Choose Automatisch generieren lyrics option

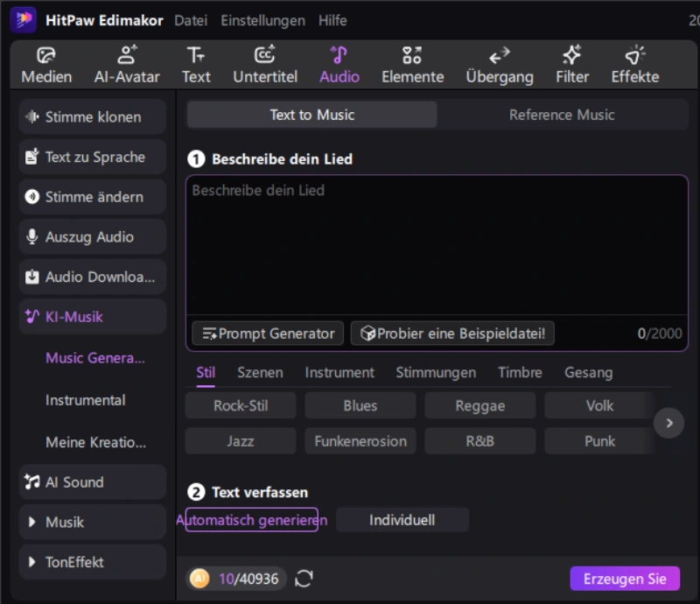pos(252,520)
